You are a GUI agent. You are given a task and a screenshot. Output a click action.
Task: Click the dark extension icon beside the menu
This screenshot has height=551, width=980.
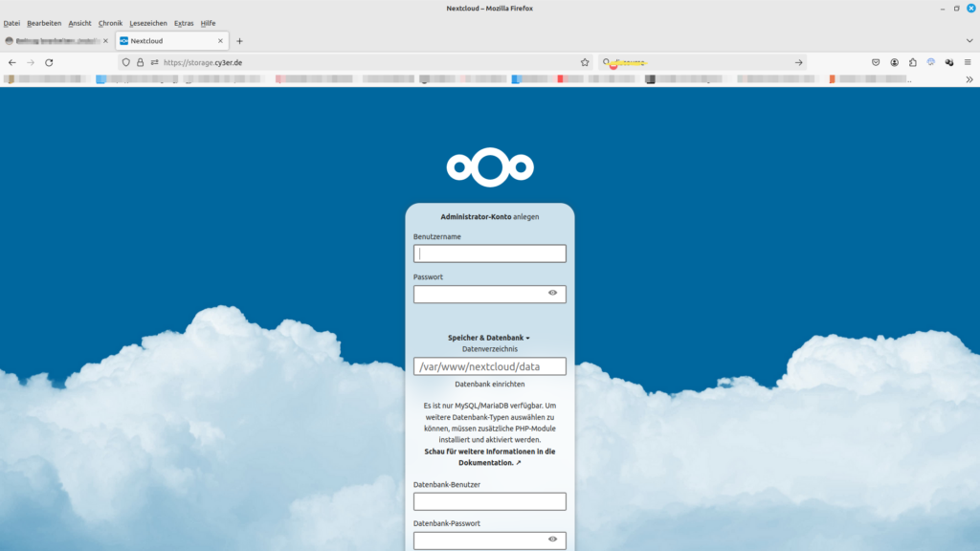[x=948, y=62]
